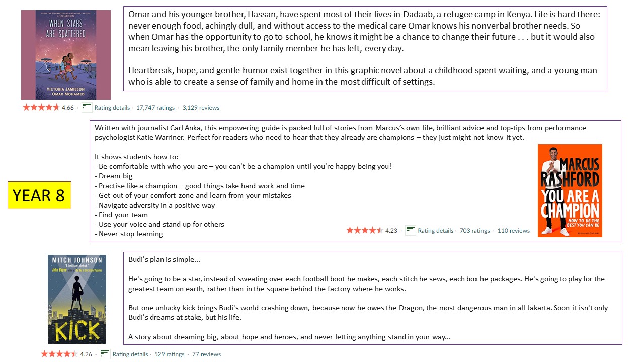Viewport: 644px width, 362px height.
Task: Open Rating details next to 703 ratings
Action: click(435, 231)
